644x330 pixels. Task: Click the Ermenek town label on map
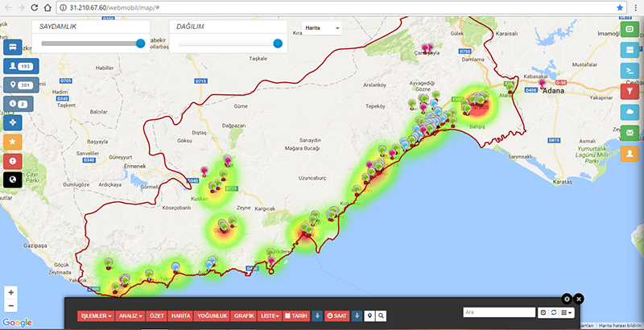134,167
